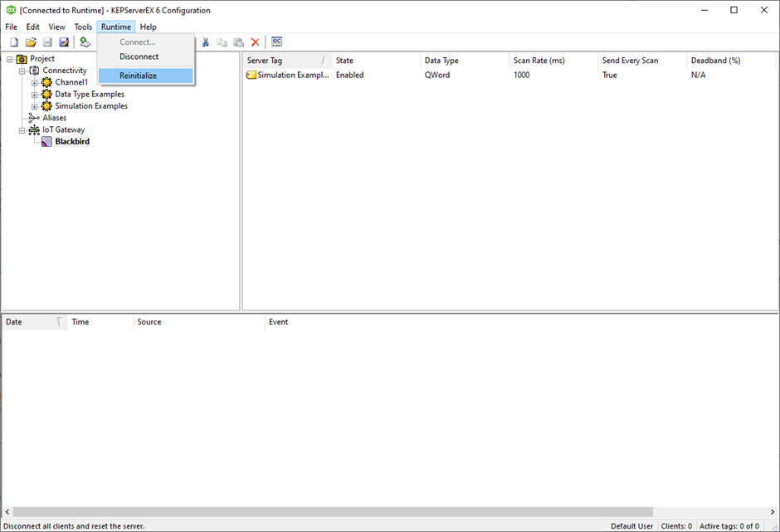Collapse the Connectivity tree node

22,71
